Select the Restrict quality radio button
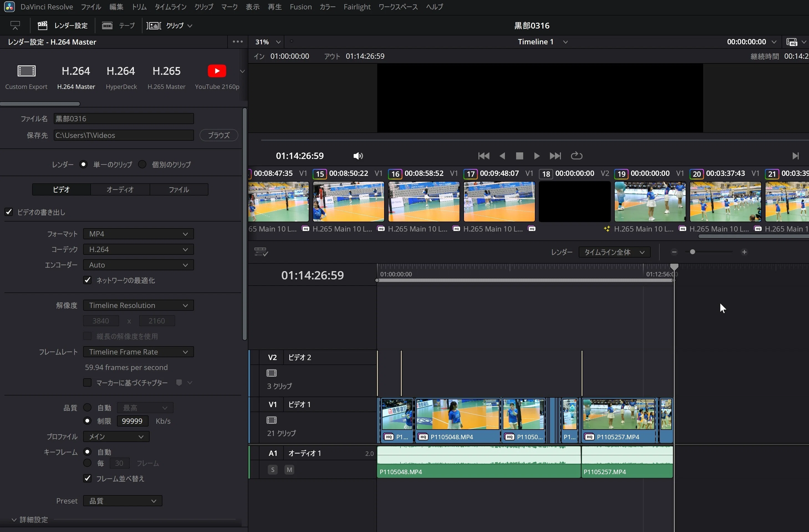 [87, 421]
